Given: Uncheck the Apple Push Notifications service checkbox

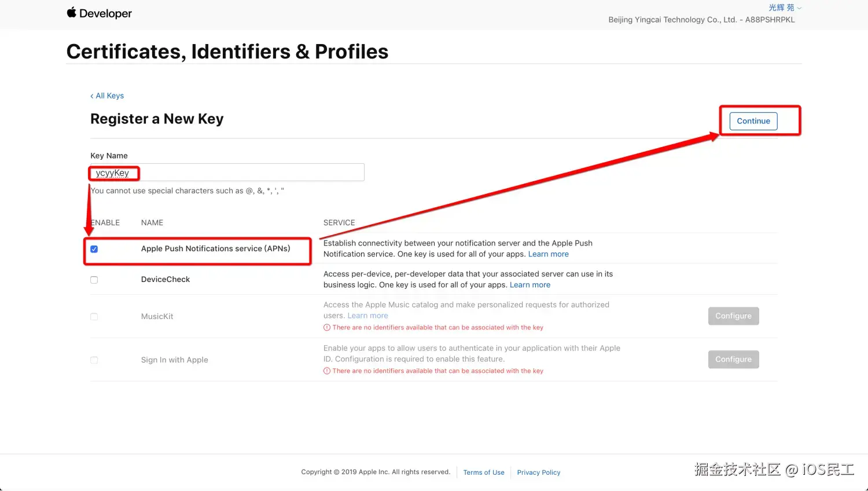Looking at the screenshot, I should point(94,249).
